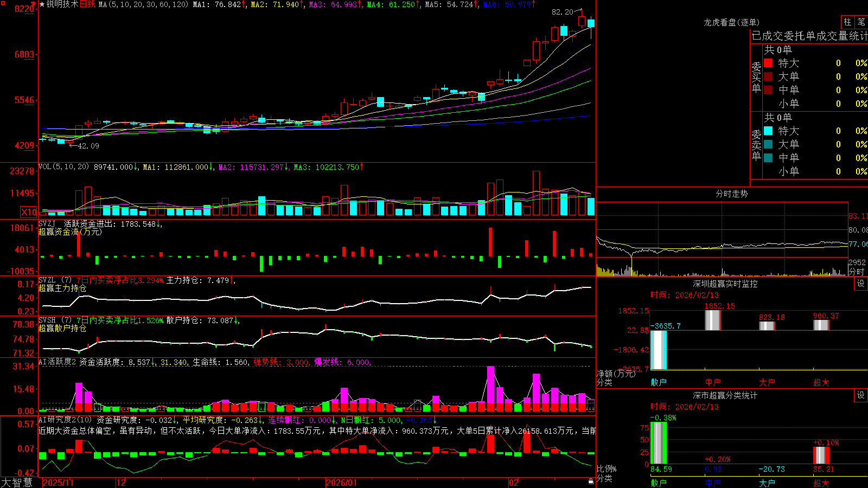Click the 大户 823.18 bar in 实时监控 chart
Image resolution: width=868 pixels, height=488 pixels.
tap(767, 326)
